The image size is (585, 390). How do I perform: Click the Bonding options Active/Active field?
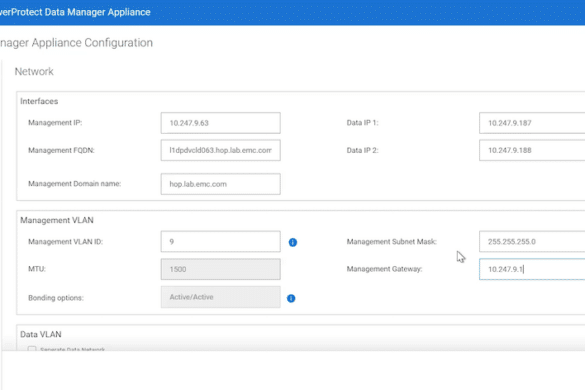[x=220, y=297]
